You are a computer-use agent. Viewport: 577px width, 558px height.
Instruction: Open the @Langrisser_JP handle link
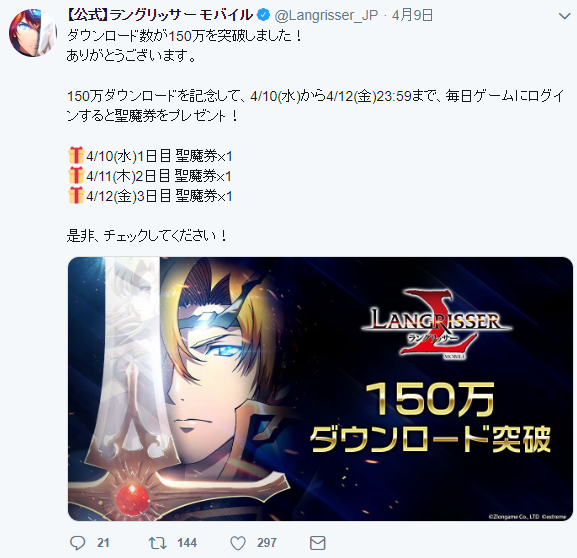click(326, 15)
